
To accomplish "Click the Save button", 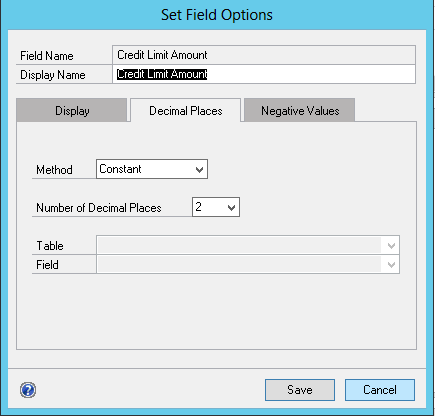I will [300, 390].
